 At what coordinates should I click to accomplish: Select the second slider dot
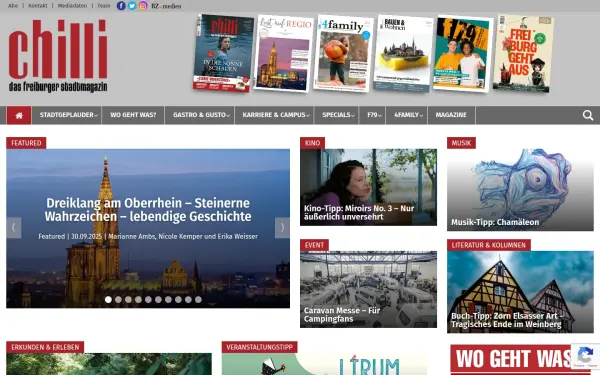click(118, 300)
